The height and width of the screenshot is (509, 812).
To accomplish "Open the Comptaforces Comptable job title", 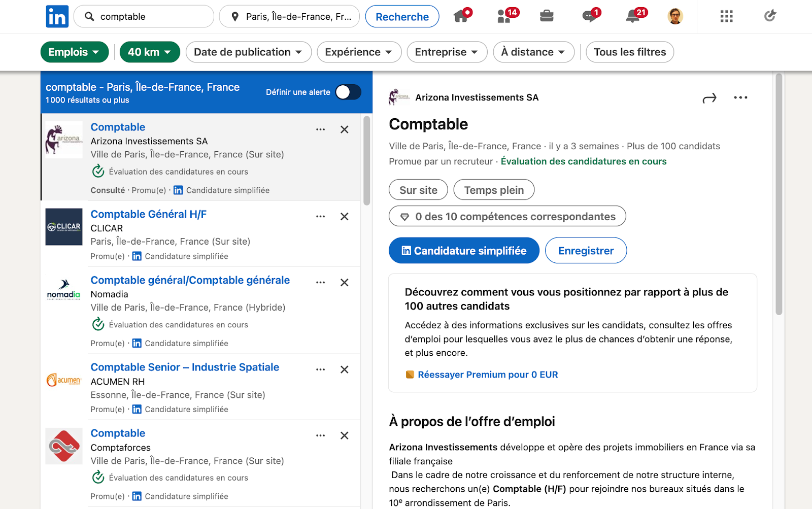I will pos(118,433).
